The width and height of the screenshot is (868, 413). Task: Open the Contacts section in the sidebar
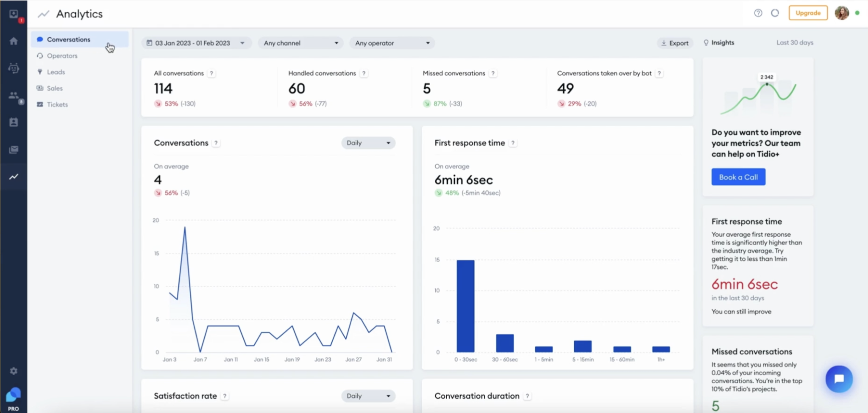14,122
